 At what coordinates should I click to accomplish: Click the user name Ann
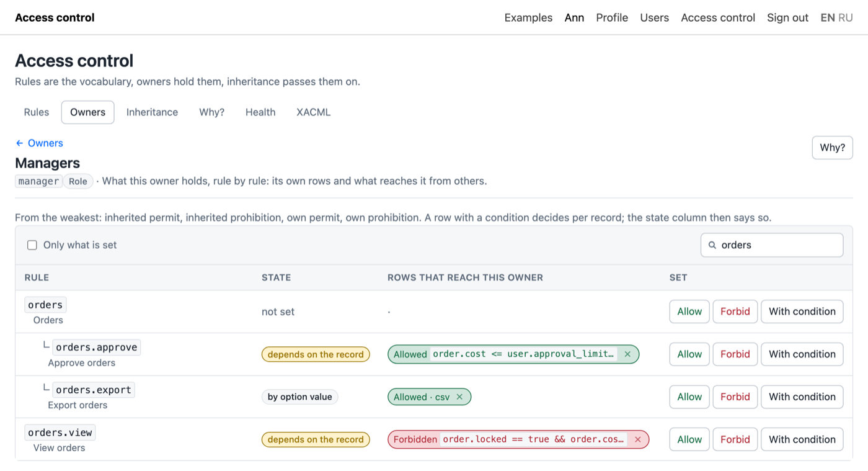click(x=574, y=18)
